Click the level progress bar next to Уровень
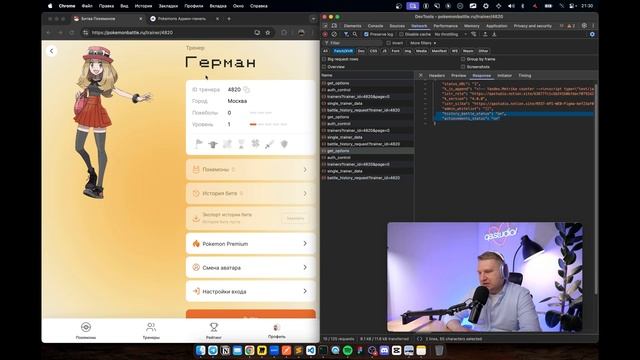Screen dimensions: 640x360 268,124
